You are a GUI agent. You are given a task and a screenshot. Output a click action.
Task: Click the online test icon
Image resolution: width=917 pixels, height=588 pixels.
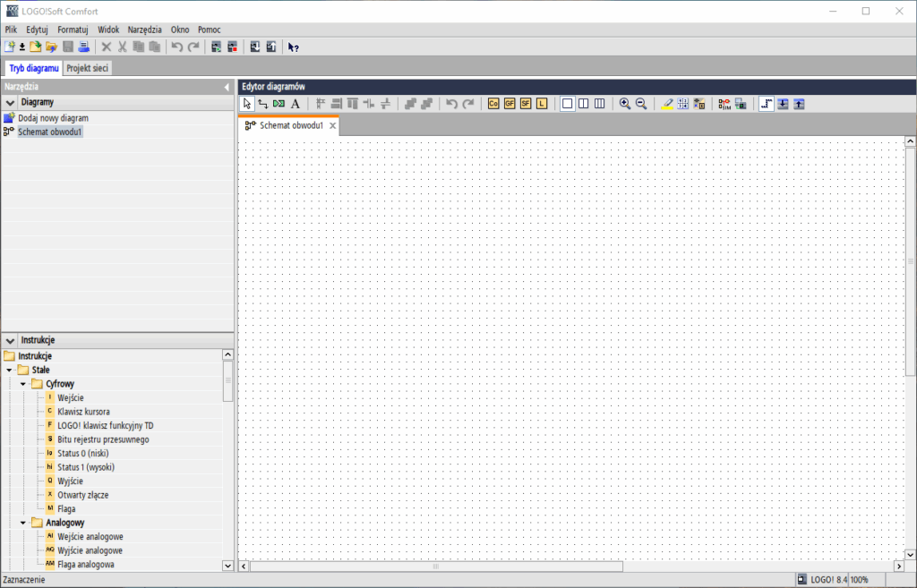(x=741, y=104)
